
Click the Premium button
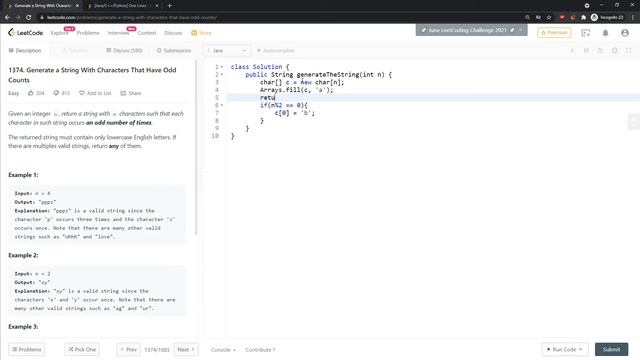[x=554, y=33]
